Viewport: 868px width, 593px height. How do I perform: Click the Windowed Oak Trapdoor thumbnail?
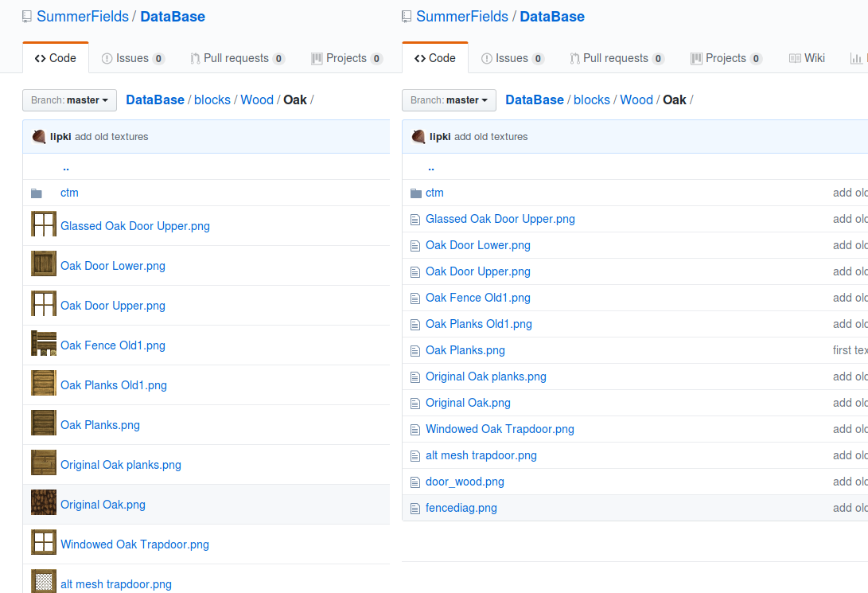44,543
